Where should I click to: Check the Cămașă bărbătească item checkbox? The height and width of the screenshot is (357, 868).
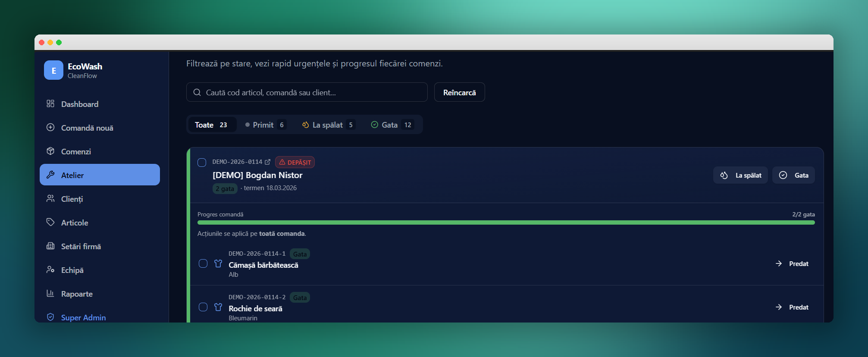203,263
